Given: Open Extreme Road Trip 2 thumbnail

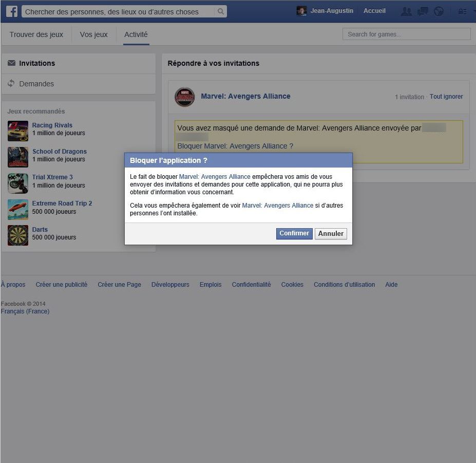Looking at the screenshot, I should click(18, 209).
